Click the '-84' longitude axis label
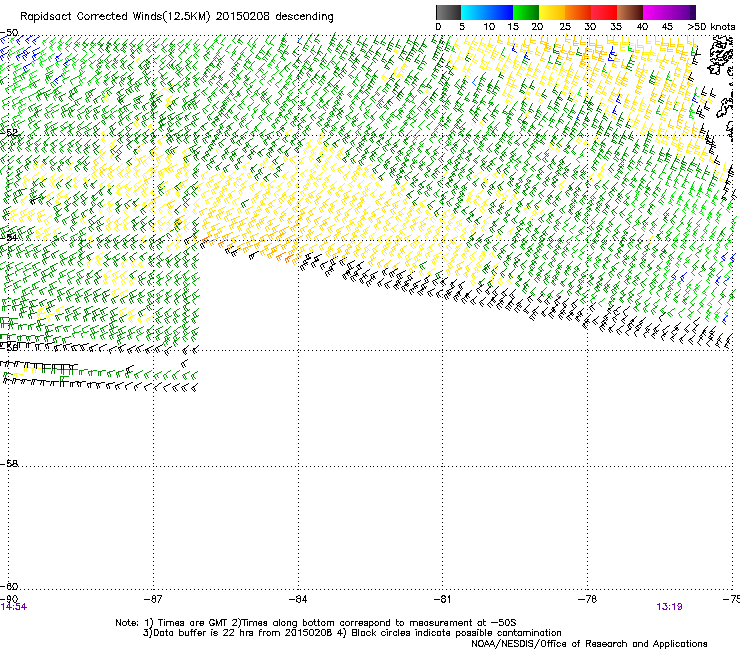The image size is (740, 650). 298,599
